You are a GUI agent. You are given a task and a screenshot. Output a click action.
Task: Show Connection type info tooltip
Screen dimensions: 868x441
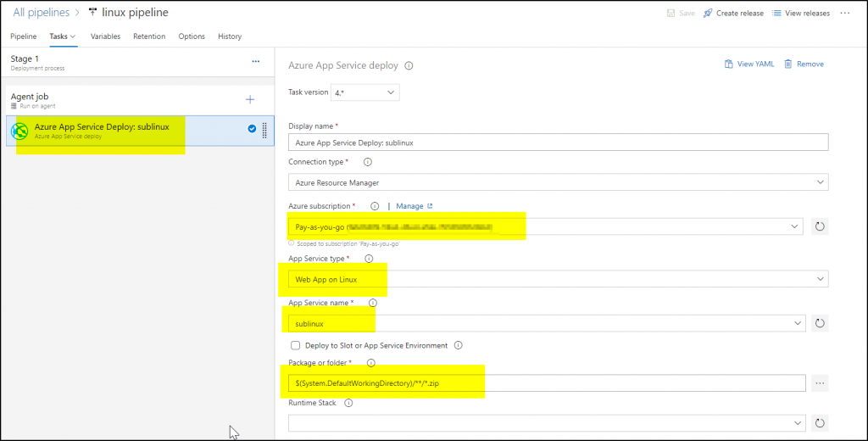pyautogui.click(x=368, y=162)
